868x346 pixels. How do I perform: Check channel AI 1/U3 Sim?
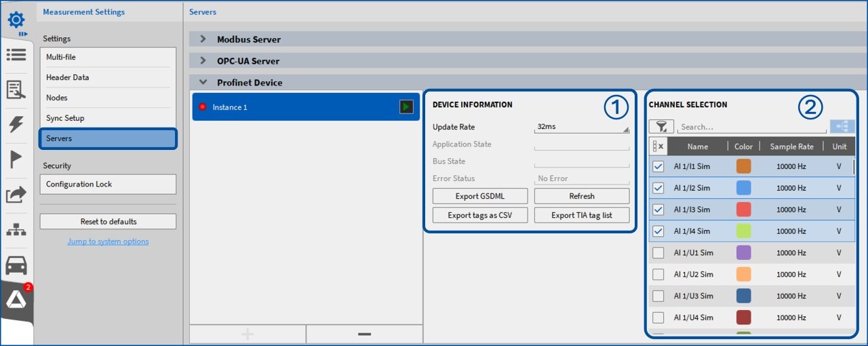658,296
